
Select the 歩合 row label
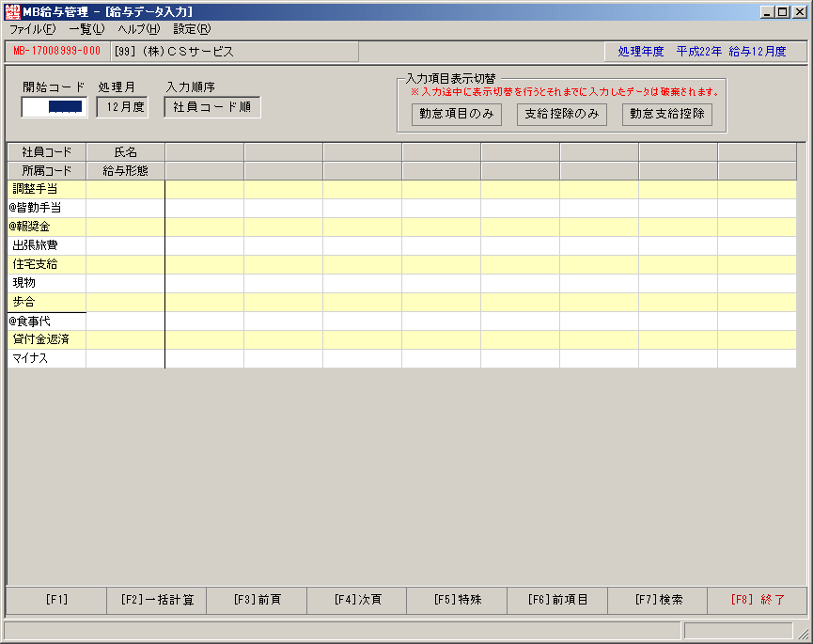pos(47,302)
